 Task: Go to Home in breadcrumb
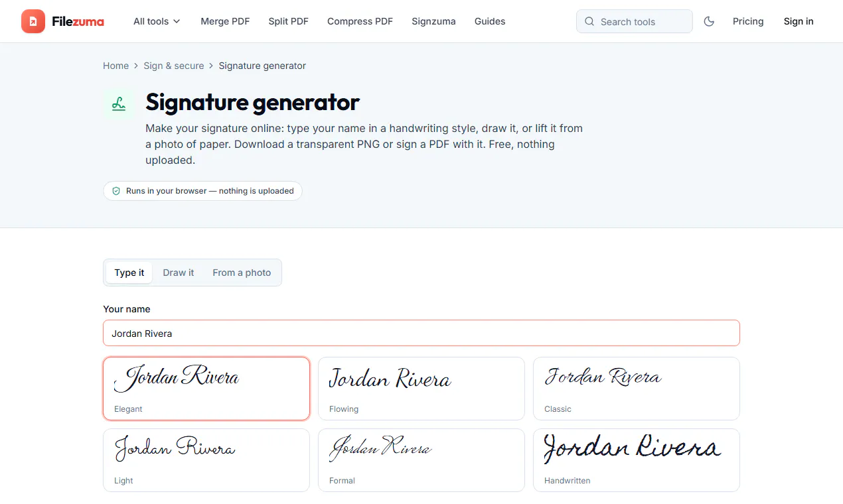point(115,66)
